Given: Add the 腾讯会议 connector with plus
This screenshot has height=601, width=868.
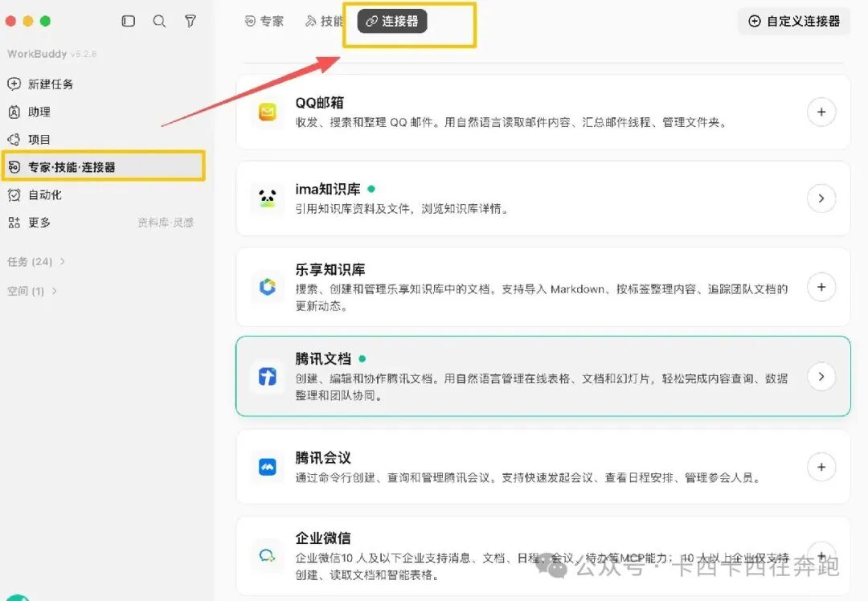Looking at the screenshot, I should 821,467.
